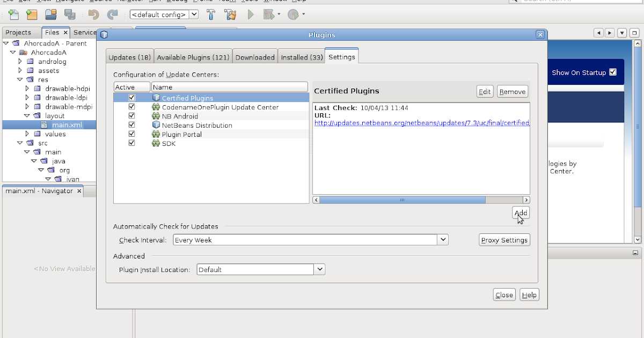644x338 pixels.
Task: Create a new file using toolbar icon
Action: click(13, 14)
